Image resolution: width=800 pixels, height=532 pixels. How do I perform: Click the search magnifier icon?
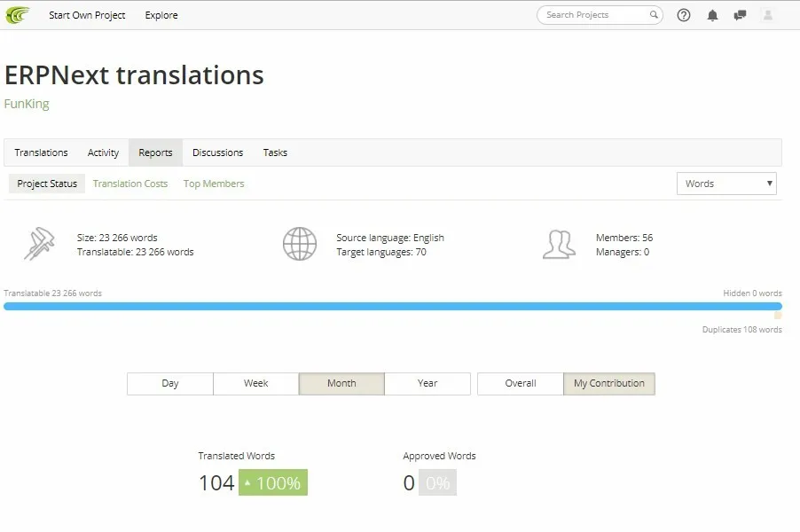tap(654, 15)
